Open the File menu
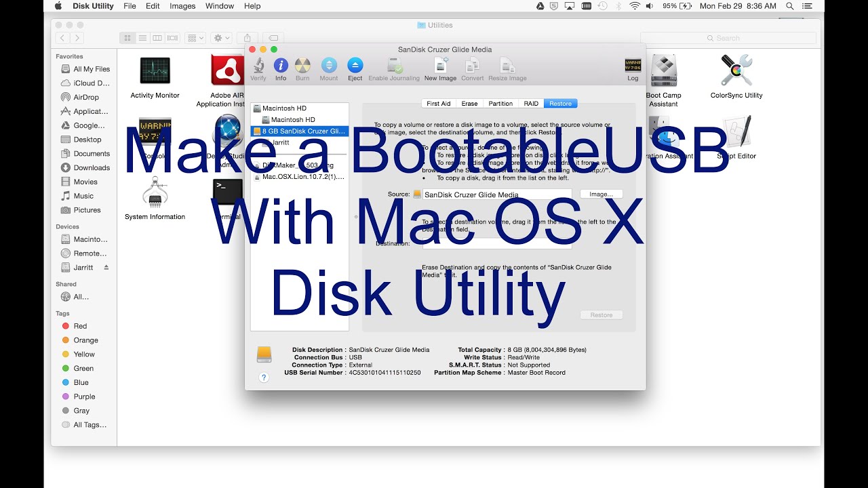This screenshot has width=868, height=488. tap(130, 6)
